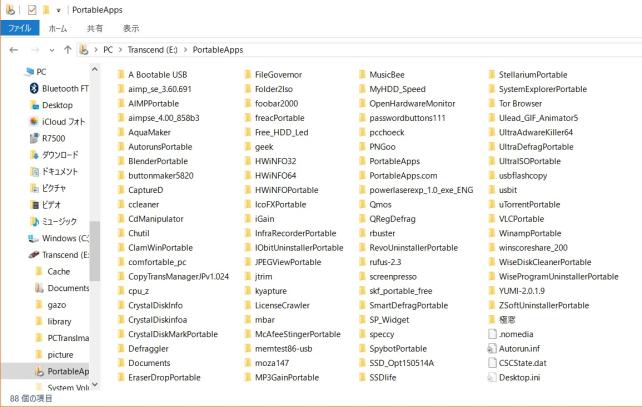Select Desktop in the navigation pane
642x407 pixels.
[52, 105]
